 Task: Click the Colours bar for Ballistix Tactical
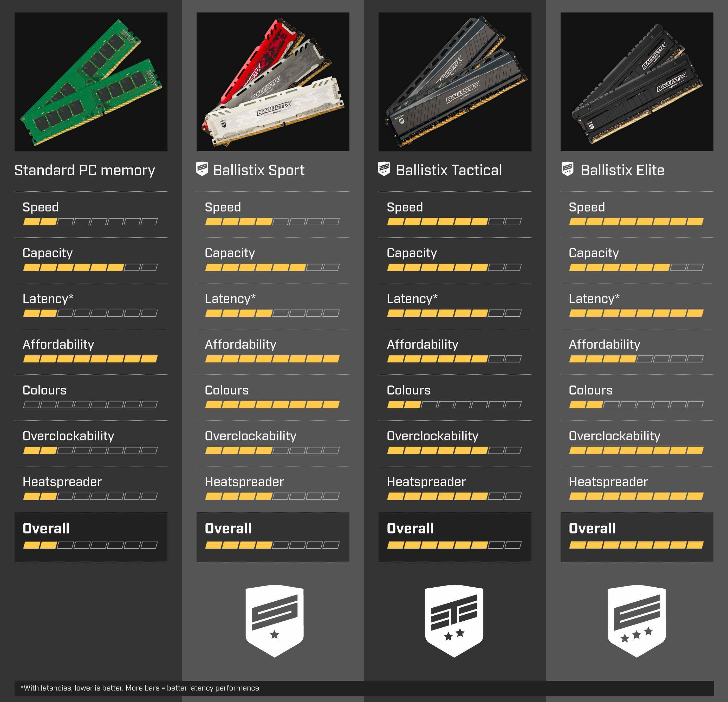click(x=454, y=405)
